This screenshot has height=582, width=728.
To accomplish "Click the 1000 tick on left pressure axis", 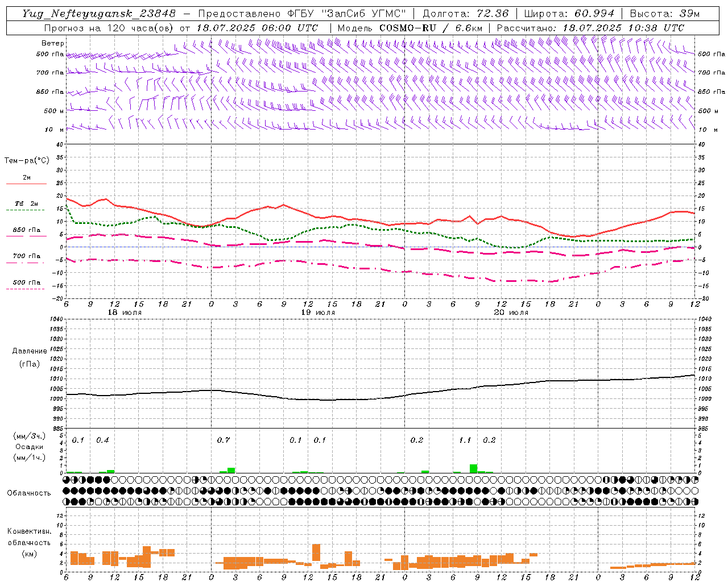I will pos(55,399).
